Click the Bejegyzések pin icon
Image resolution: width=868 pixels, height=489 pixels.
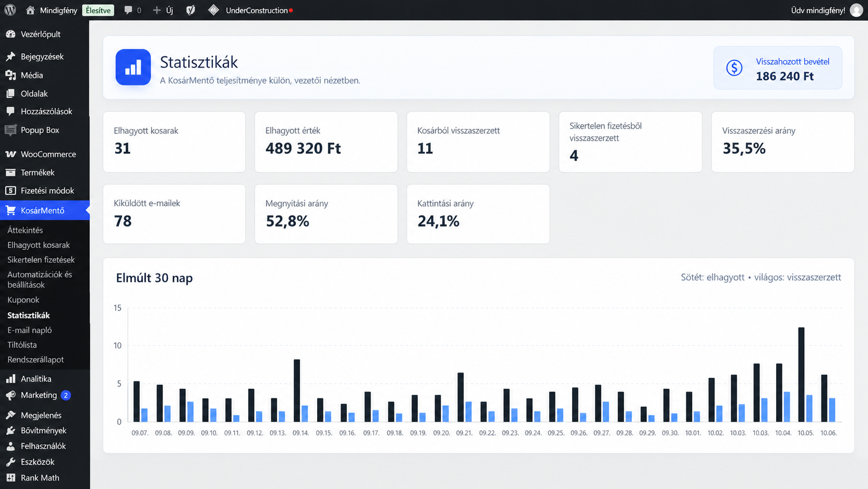tap(10, 57)
